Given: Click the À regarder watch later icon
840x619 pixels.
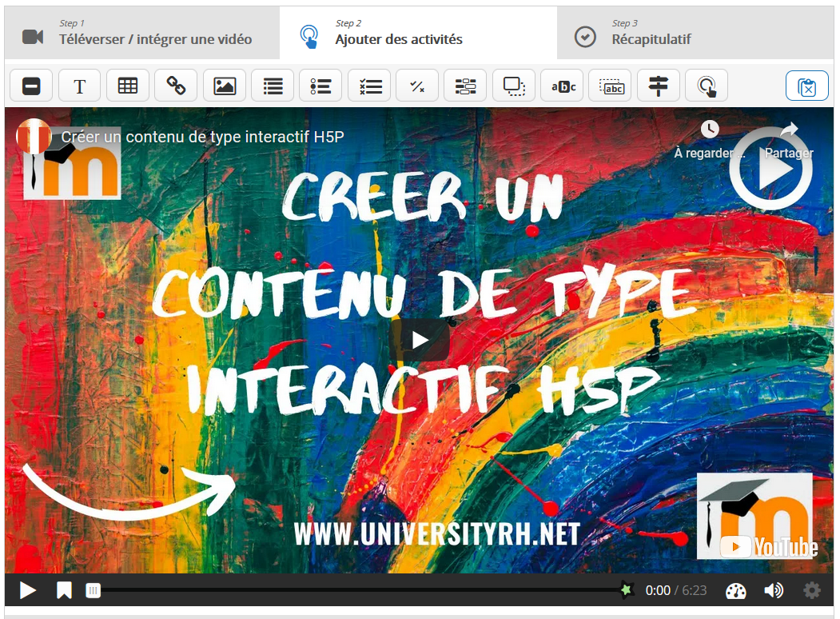Looking at the screenshot, I should (x=710, y=129).
